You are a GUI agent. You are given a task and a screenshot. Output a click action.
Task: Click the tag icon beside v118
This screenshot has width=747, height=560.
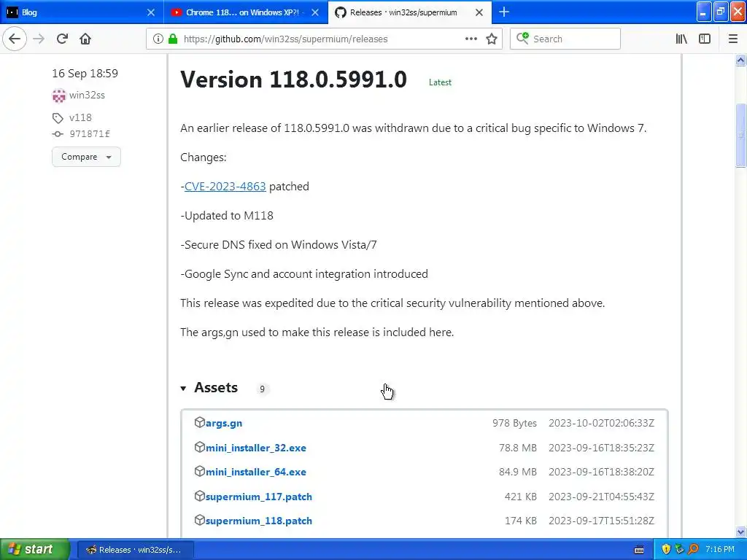58,118
